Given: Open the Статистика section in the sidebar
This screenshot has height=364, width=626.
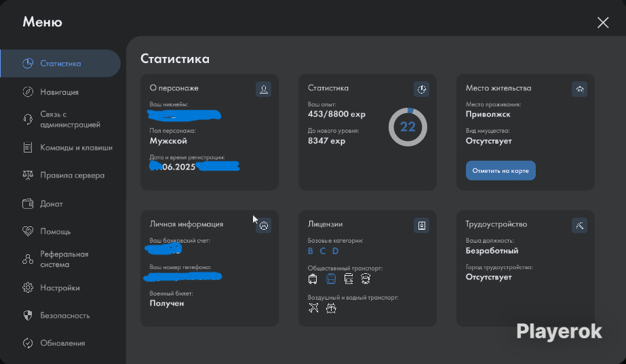Looking at the screenshot, I should 60,64.
